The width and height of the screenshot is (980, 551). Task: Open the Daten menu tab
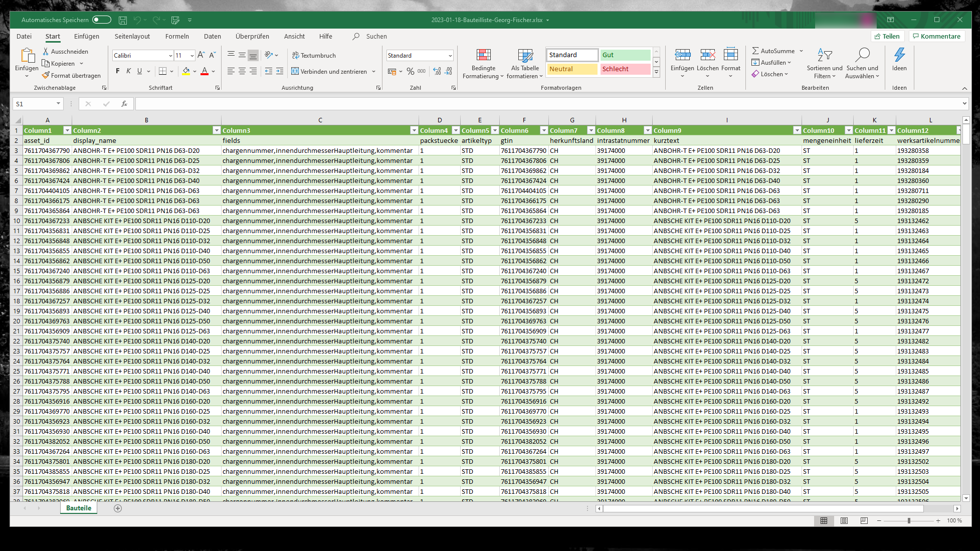212,36
